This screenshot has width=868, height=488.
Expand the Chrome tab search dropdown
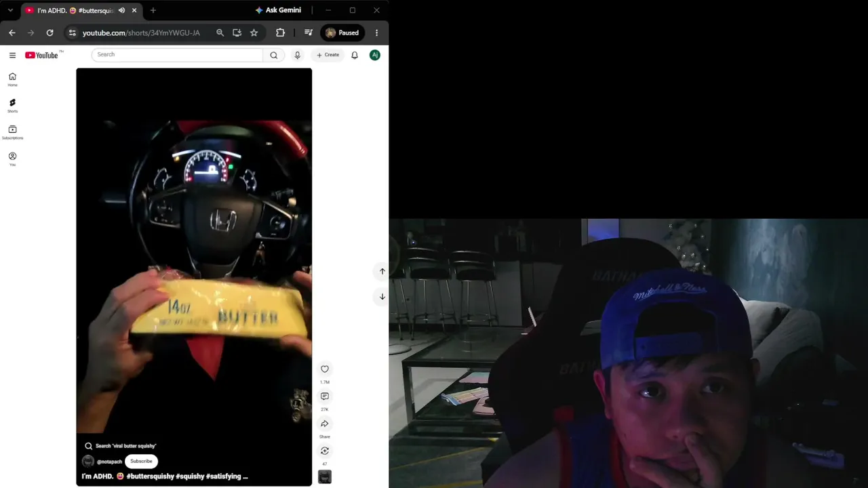10,10
